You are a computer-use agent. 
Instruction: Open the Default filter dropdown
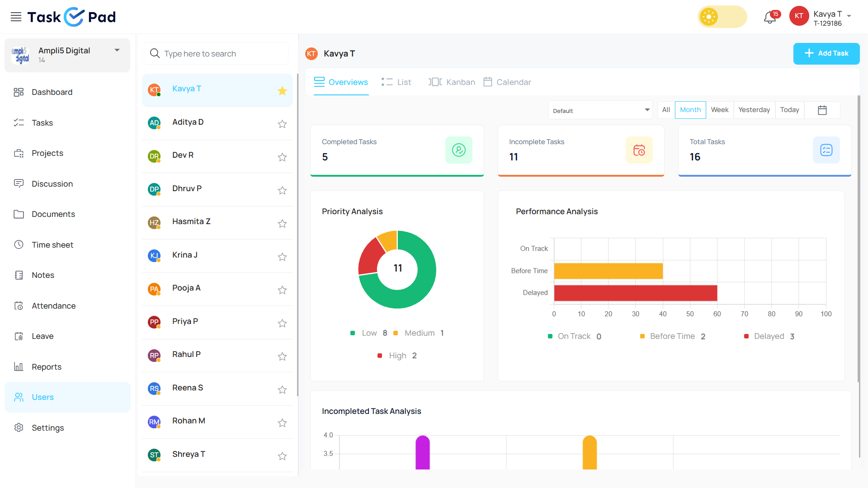tap(600, 110)
